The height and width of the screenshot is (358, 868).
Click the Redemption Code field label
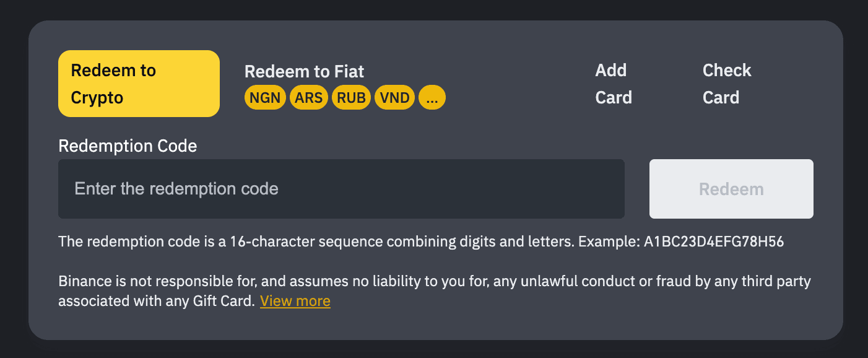click(x=128, y=146)
